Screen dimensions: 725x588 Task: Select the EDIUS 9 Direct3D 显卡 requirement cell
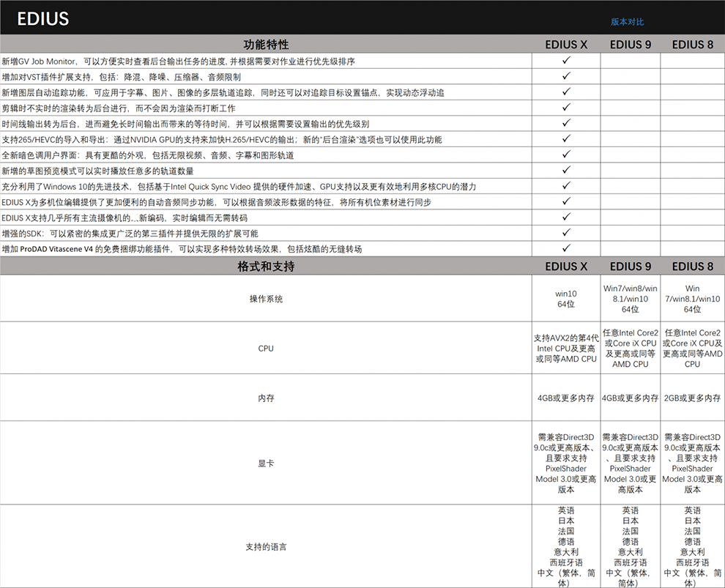pos(631,464)
